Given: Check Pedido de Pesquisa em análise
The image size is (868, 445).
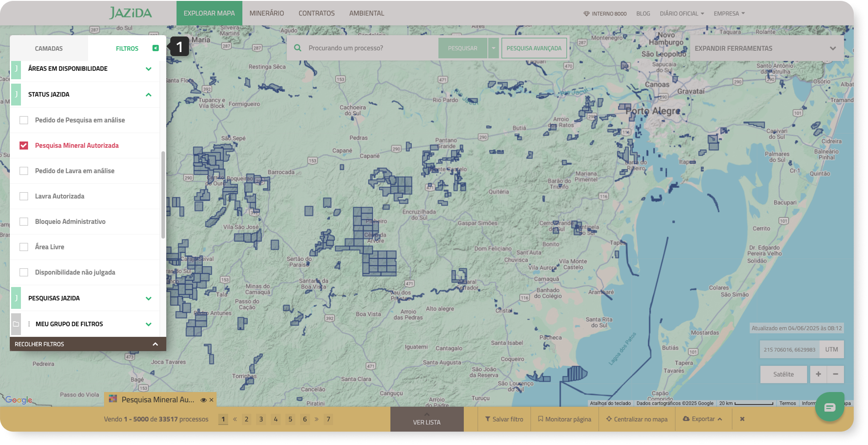Looking at the screenshot, I should click(24, 120).
